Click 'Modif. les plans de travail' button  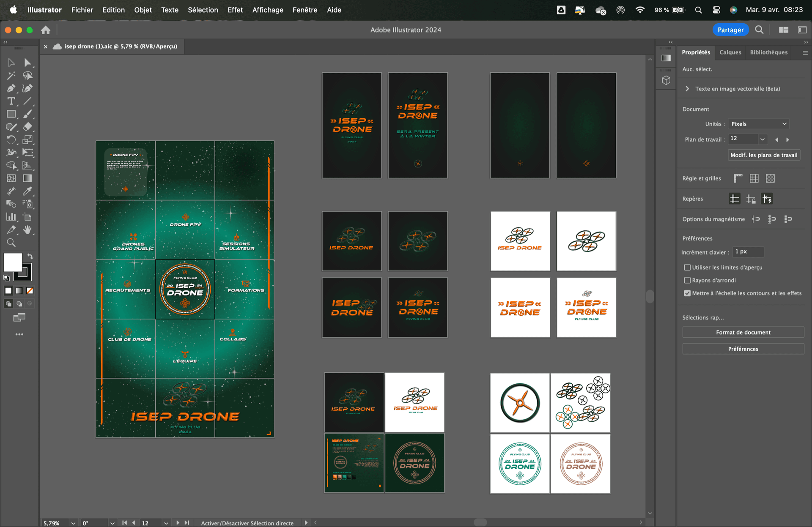click(763, 155)
